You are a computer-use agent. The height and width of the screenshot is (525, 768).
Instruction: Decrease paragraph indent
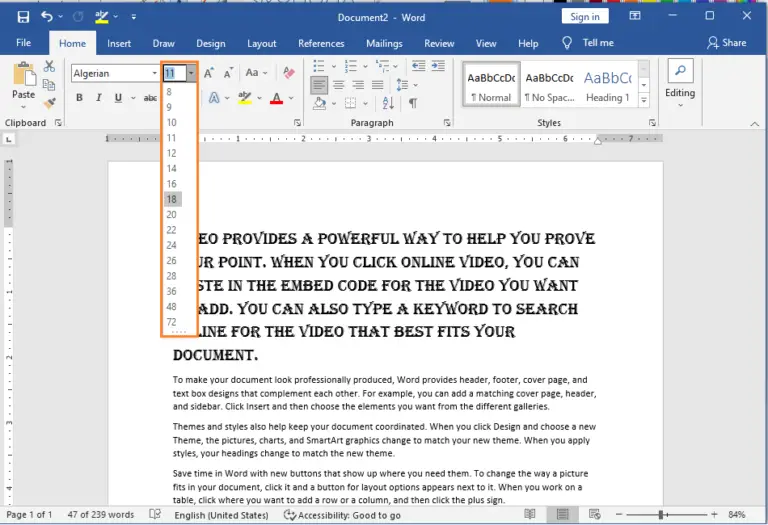click(418, 66)
